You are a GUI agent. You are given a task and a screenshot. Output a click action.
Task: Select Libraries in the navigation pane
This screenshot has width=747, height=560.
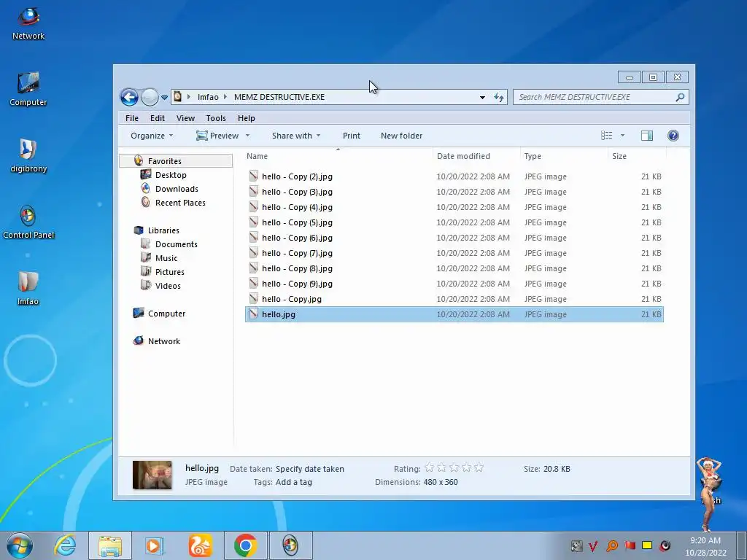(x=163, y=230)
